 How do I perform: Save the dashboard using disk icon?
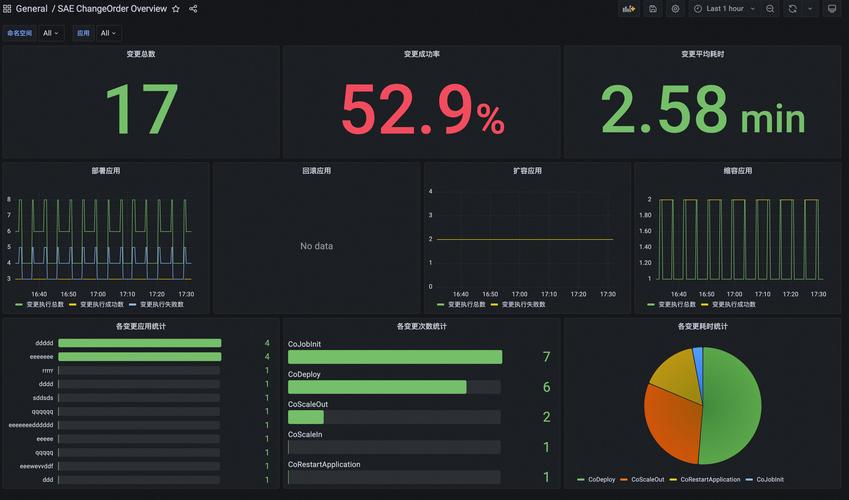[653, 9]
